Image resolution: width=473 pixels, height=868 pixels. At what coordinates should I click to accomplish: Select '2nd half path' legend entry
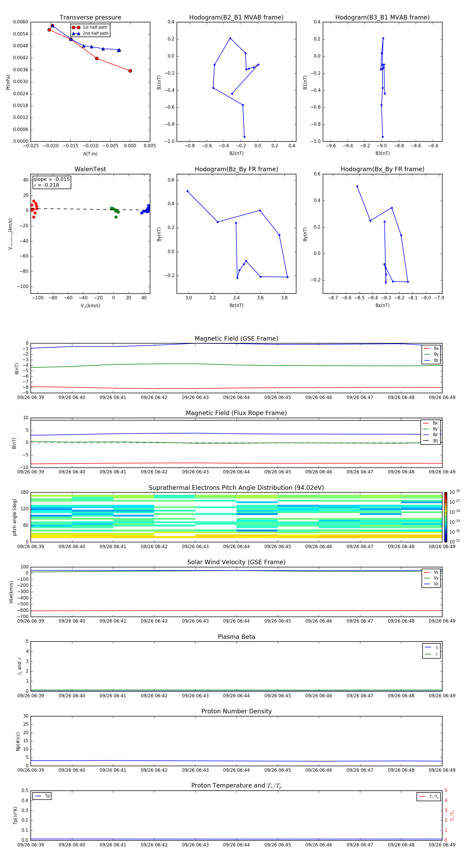90,33
